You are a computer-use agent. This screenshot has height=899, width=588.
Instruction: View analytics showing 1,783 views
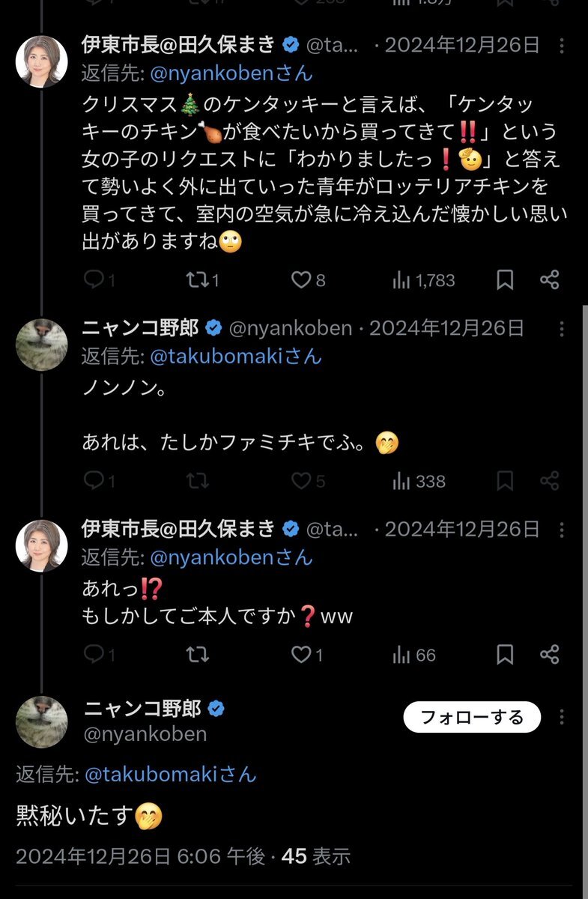(423, 280)
